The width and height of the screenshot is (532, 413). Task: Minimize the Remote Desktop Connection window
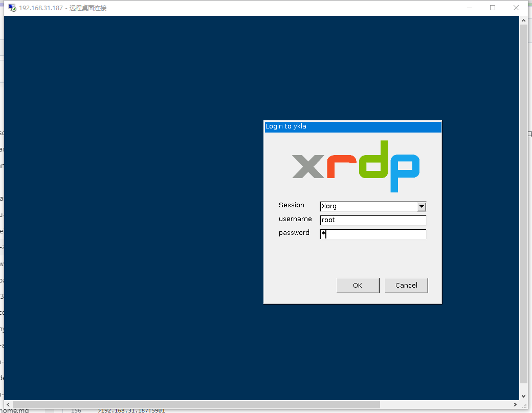[470, 8]
